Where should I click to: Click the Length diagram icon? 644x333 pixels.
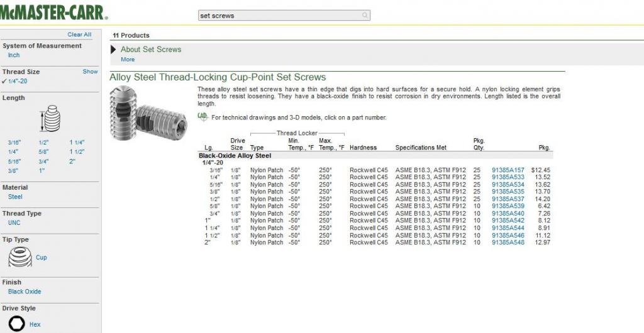click(50, 118)
